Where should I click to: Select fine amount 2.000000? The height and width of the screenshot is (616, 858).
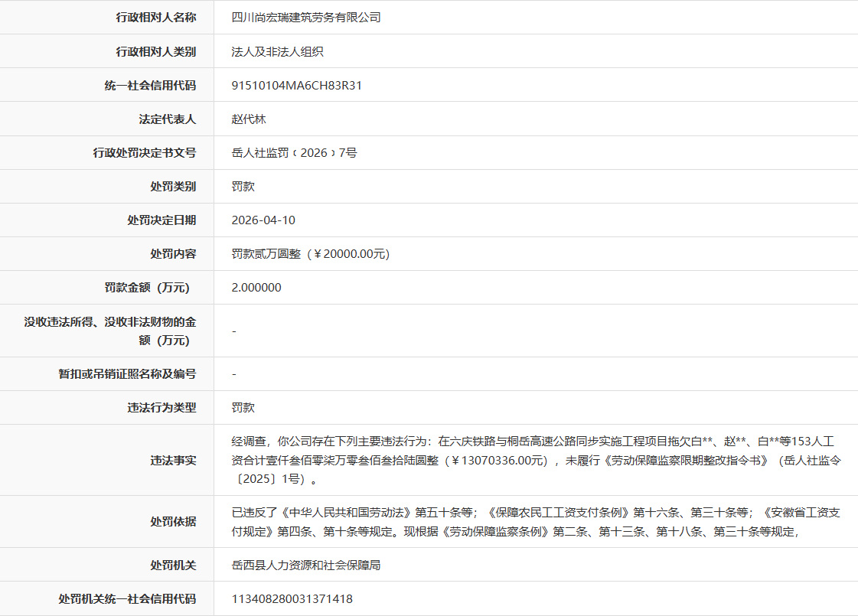256,288
